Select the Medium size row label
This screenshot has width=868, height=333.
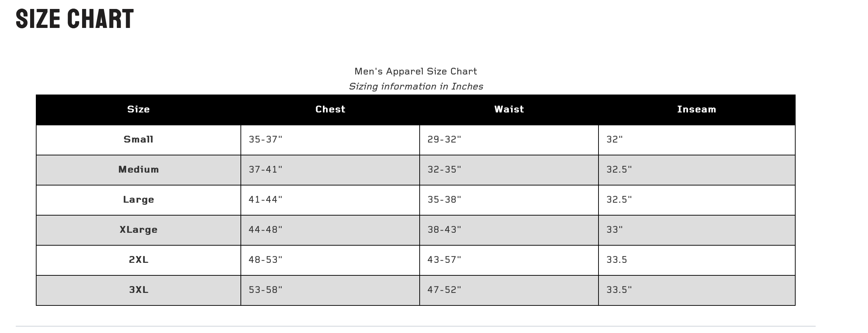pyautogui.click(x=138, y=169)
